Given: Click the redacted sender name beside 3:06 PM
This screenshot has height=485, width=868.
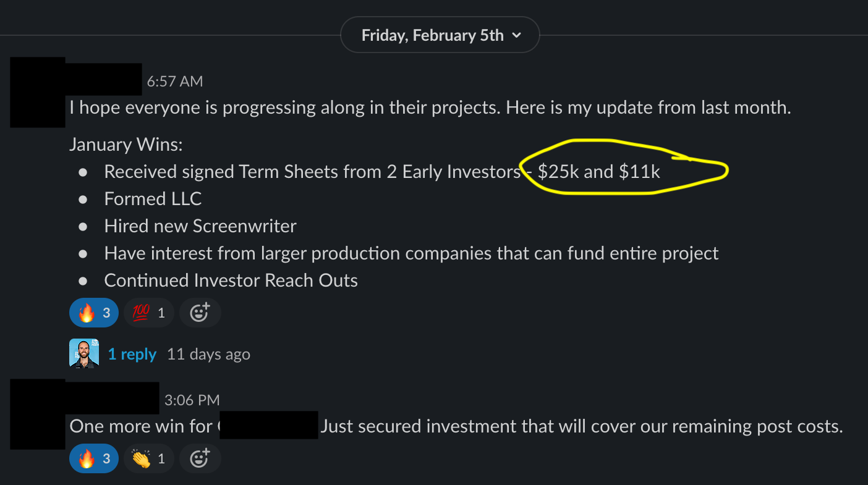Looking at the screenshot, I should (x=113, y=398).
